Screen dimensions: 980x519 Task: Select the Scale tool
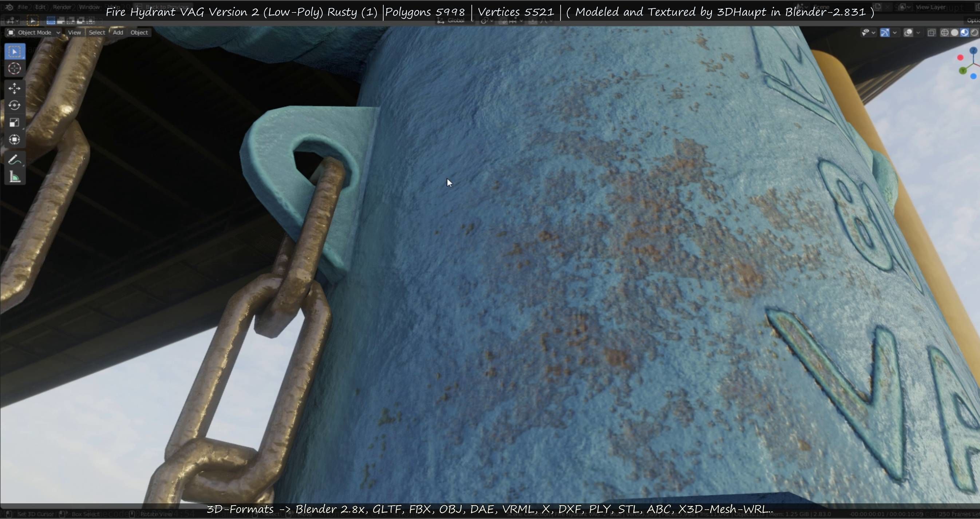pyautogui.click(x=15, y=122)
